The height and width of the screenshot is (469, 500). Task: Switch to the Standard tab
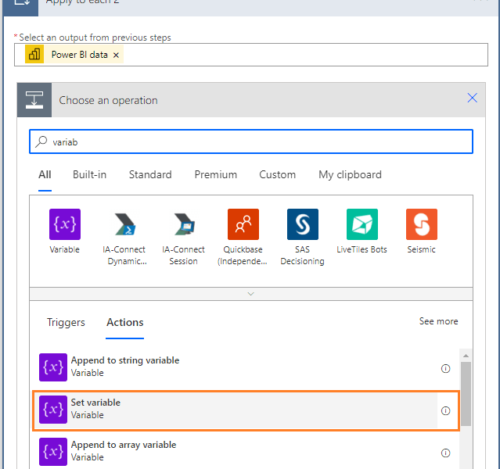point(150,175)
